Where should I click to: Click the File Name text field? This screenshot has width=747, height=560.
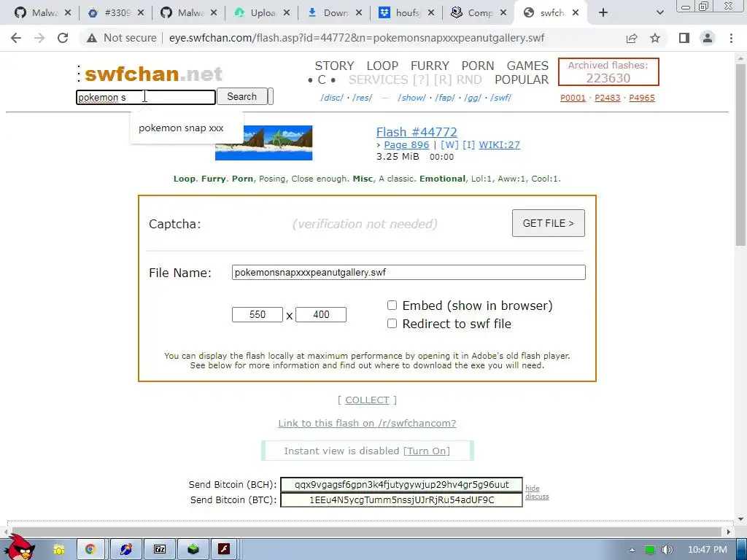[x=409, y=273]
